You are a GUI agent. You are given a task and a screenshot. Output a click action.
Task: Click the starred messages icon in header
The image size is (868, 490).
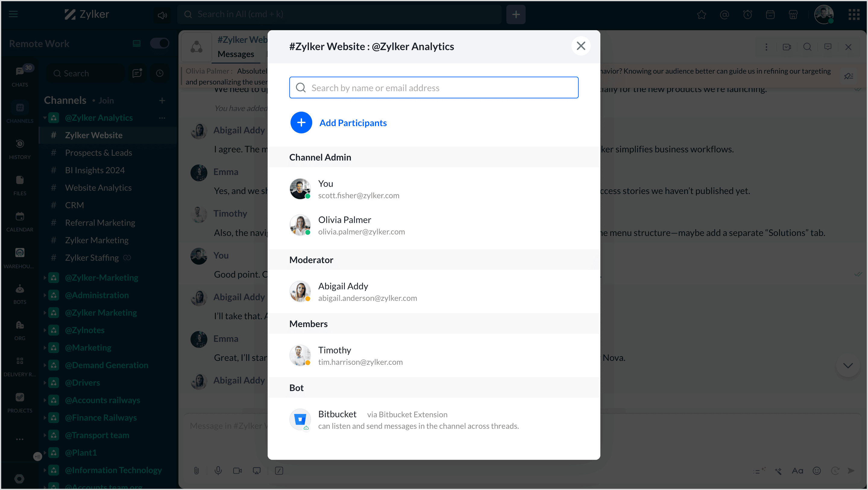[x=702, y=14]
